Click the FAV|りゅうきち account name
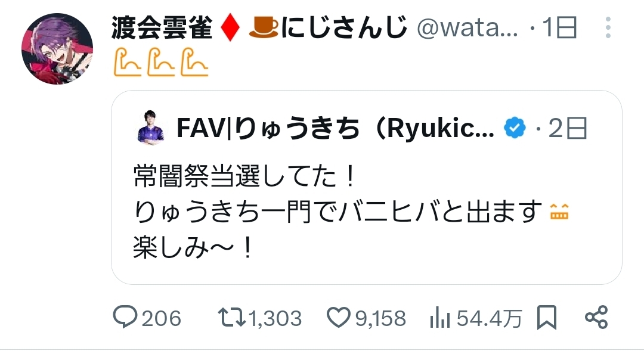The height and width of the screenshot is (351, 644). pos(336,128)
